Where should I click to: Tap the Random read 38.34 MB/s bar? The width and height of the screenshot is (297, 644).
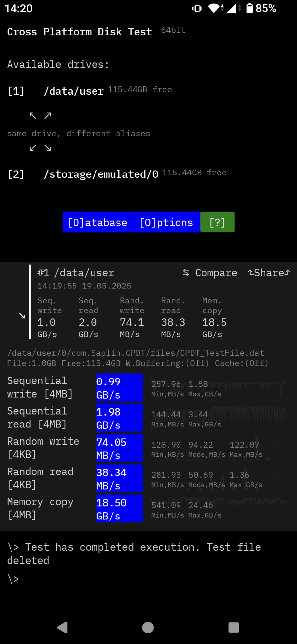pyautogui.click(x=119, y=478)
